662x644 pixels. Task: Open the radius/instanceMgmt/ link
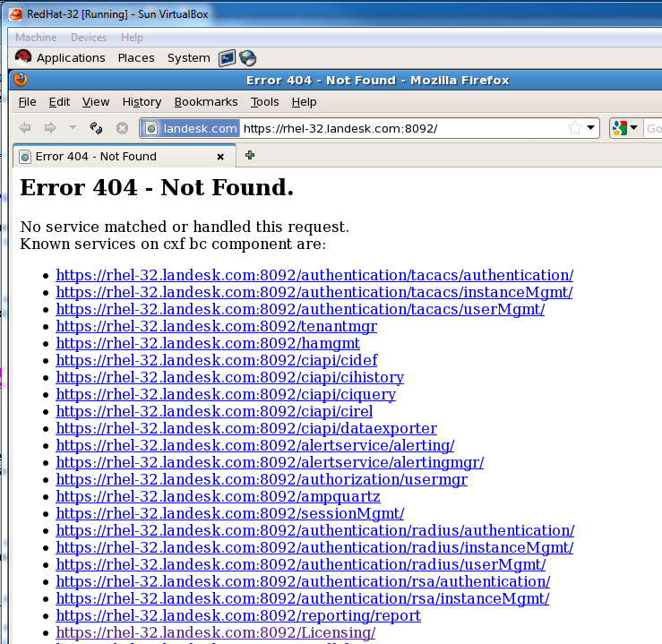(x=314, y=547)
